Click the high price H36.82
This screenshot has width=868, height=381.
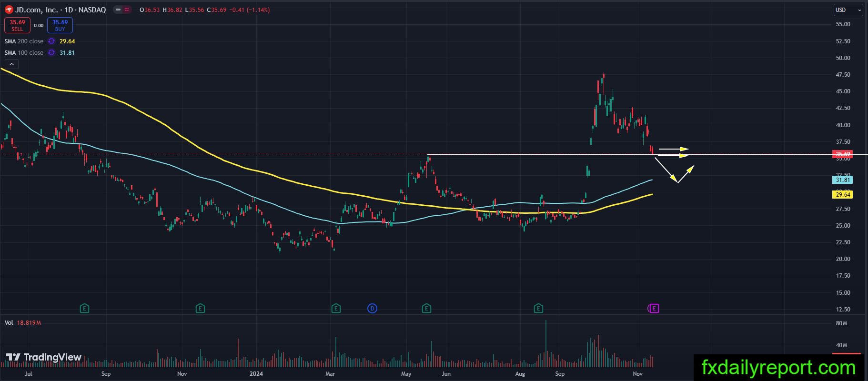pyautogui.click(x=172, y=10)
